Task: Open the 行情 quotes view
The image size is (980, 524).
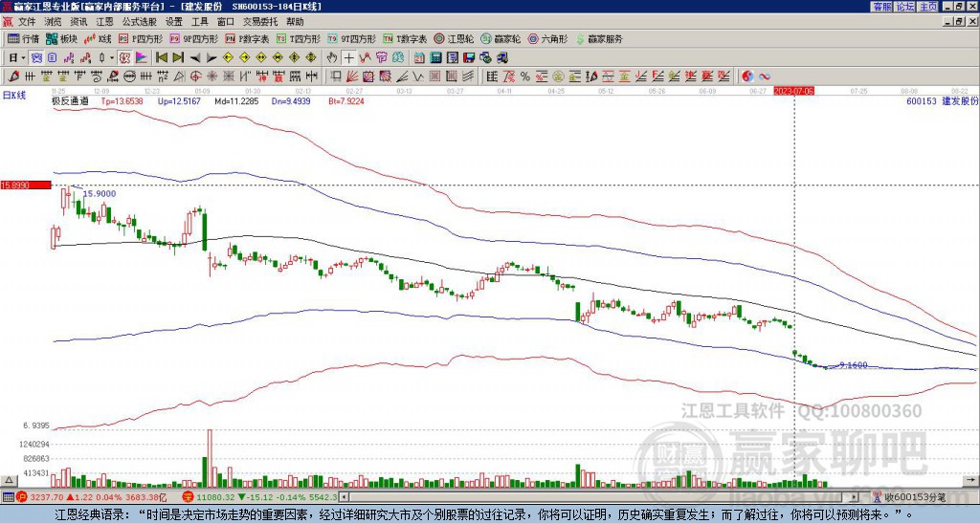Action: pos(24,38)
